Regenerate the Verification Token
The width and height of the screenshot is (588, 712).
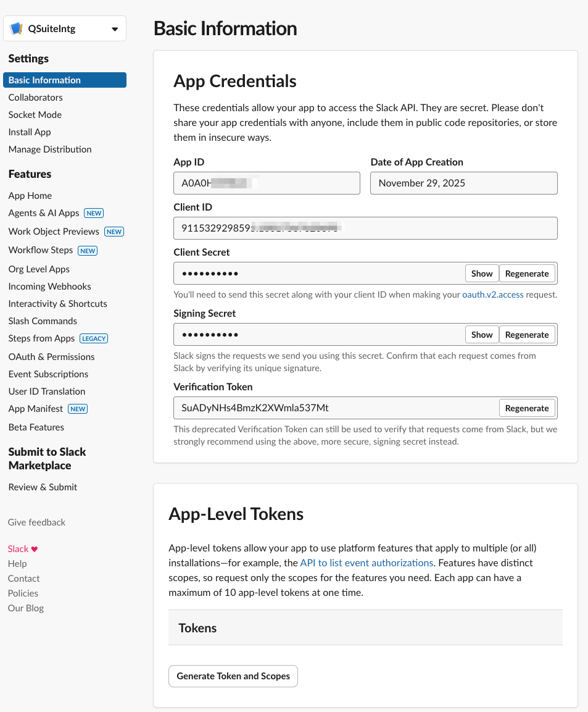click(x=527, y=408)
